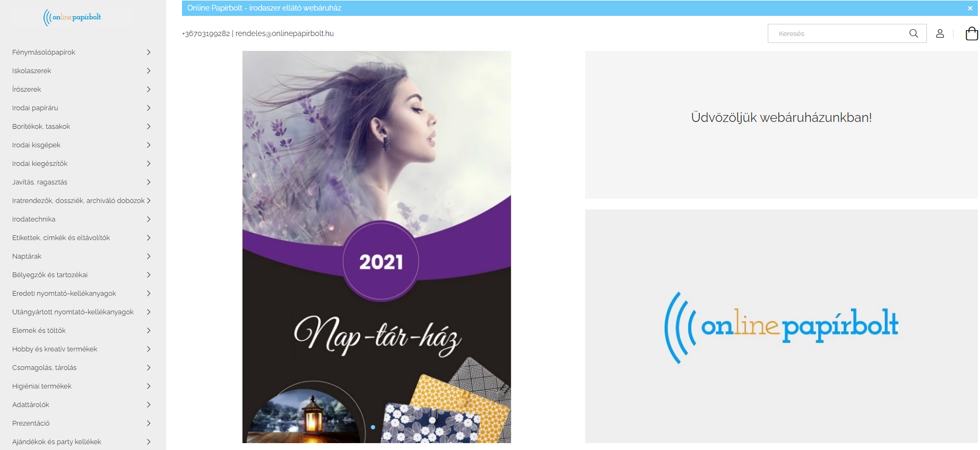Click the Üdvözöljük webáruházunkban! heading
Viewport: 980px width, 450px height.
pyautogui.click(x=781, y=117)
